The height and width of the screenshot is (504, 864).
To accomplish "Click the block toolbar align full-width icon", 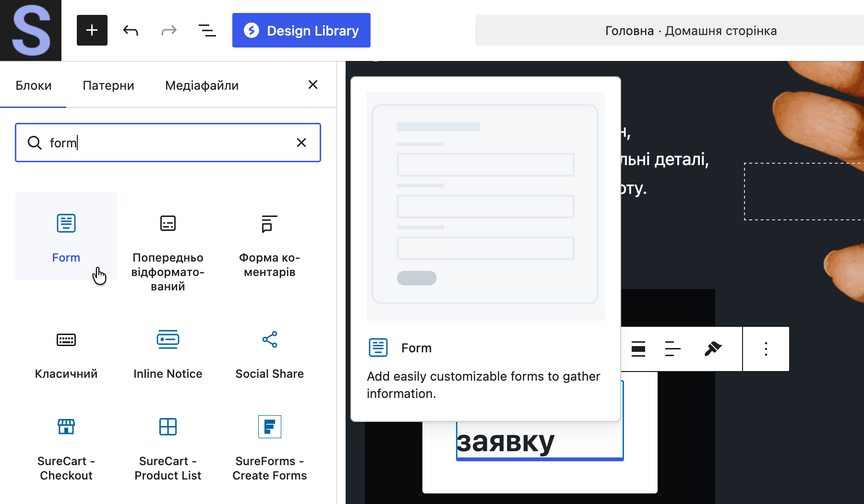I will 638,349.
